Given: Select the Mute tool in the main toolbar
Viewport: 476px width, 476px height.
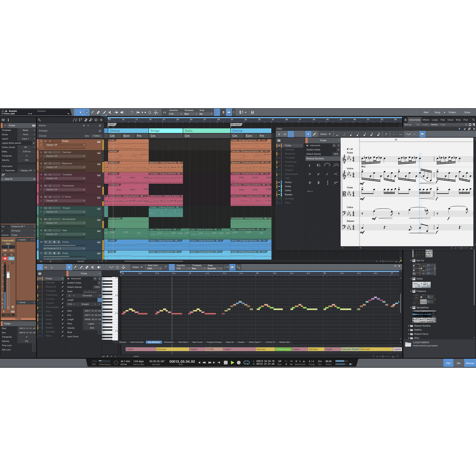Looking at the screenshot, I should 110,112.
